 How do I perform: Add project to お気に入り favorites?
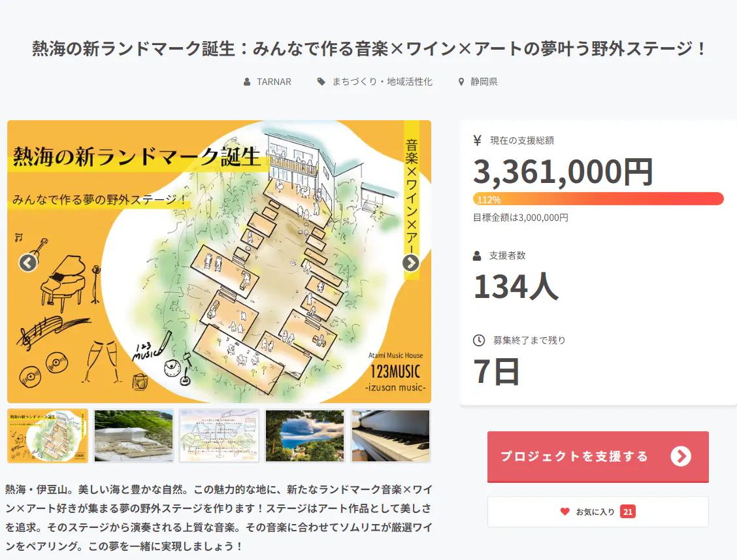pyautogui.click(x=597, y=512)
